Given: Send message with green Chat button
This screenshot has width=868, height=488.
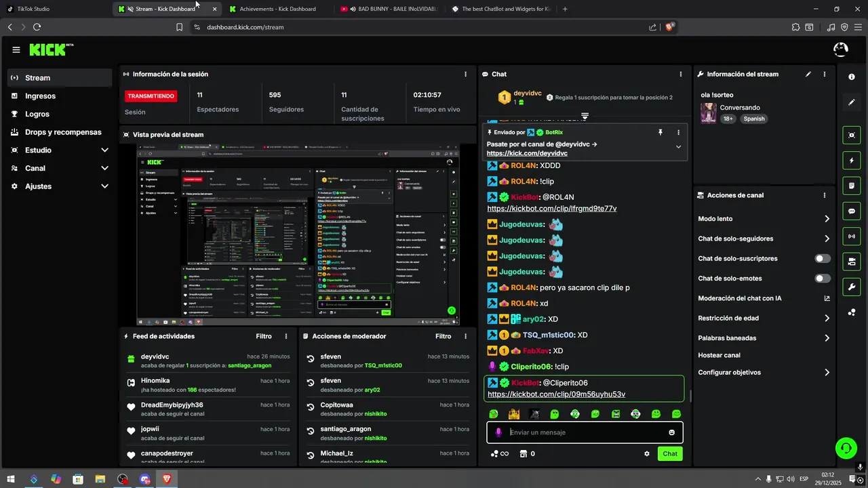Looking at the screenshot, I should (x=670, y=454).
